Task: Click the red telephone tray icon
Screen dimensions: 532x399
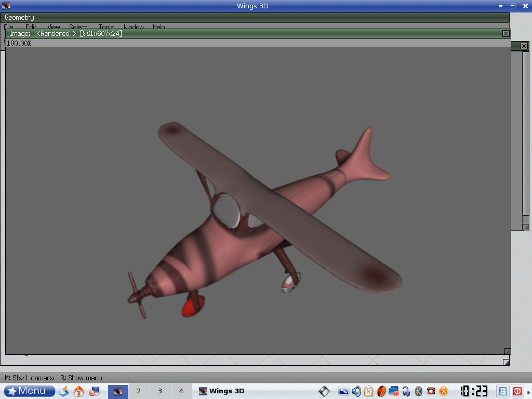Action: 431,391
